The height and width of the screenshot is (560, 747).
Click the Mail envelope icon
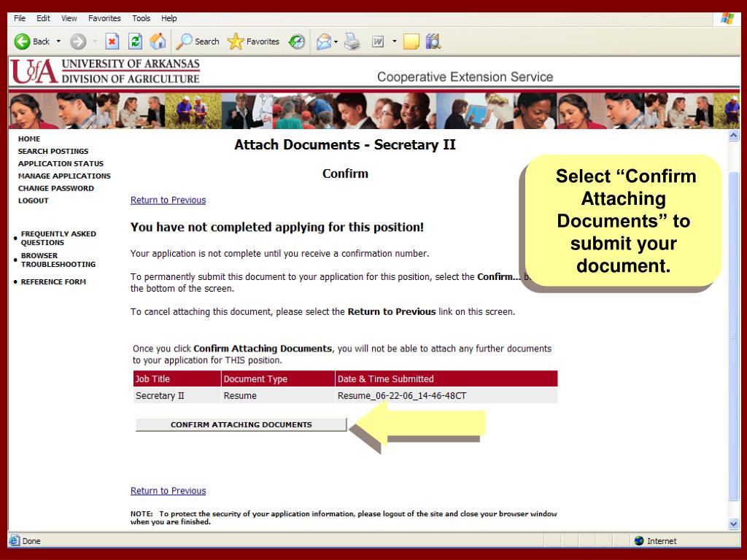click(324, 42)
